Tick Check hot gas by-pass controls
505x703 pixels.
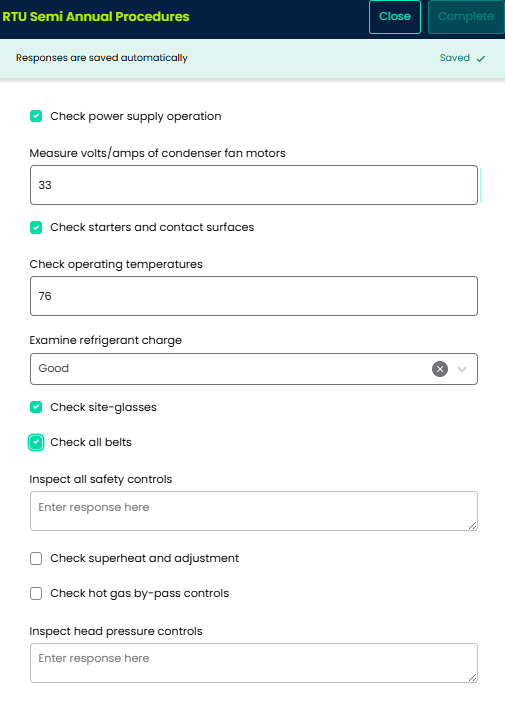coord(36,594)
